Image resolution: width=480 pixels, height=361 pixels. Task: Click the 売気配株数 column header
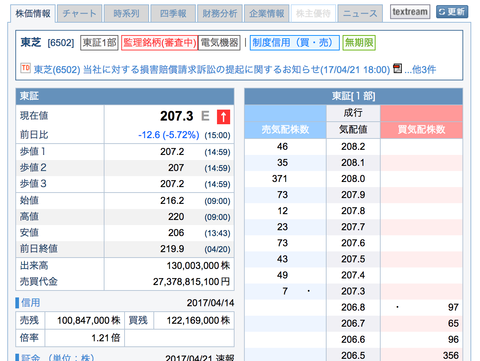click(x=285, y=130)
